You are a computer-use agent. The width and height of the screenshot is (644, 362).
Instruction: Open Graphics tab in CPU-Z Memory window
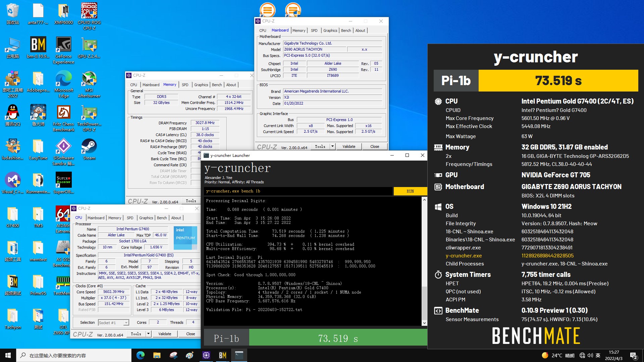(x=201, y=85)
